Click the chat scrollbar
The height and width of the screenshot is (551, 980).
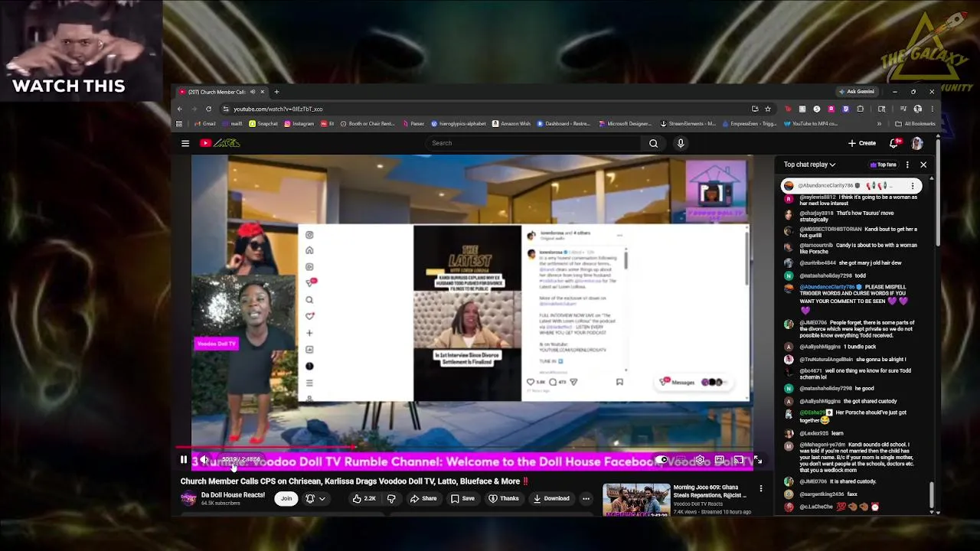tap(932, 494)
